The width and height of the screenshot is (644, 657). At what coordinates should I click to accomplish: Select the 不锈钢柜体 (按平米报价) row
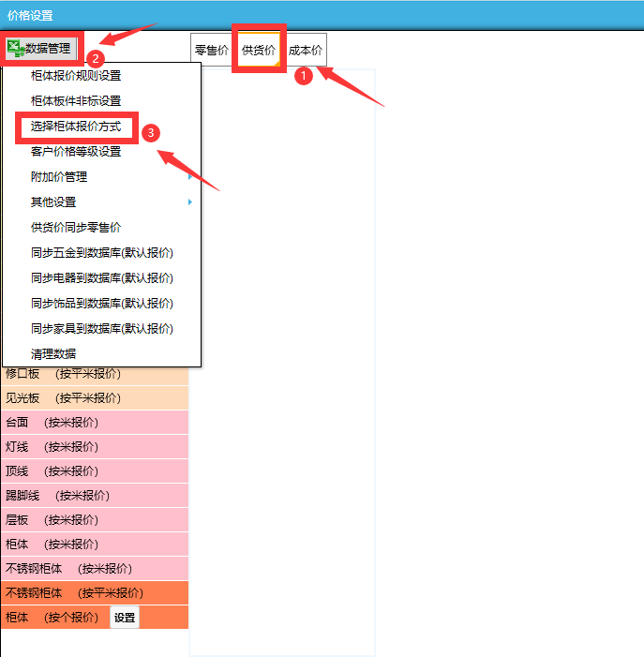pos(95,592)
